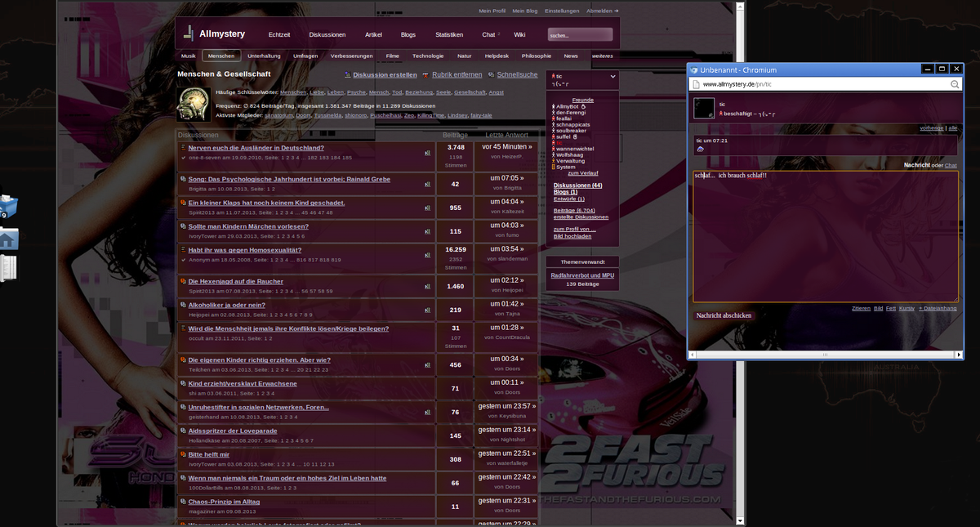Click the Abmelden link
The height and width of the screenshot is (527, 980).
pyautogui.click(x=602, y=11)
